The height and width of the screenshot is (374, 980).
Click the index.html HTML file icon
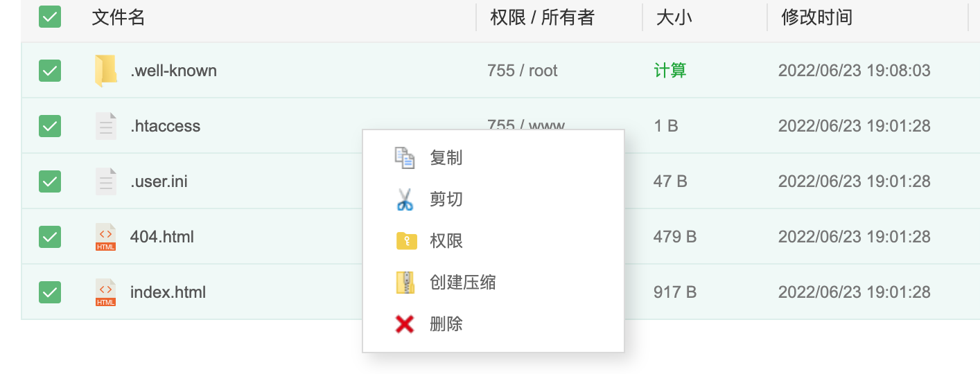105,292
